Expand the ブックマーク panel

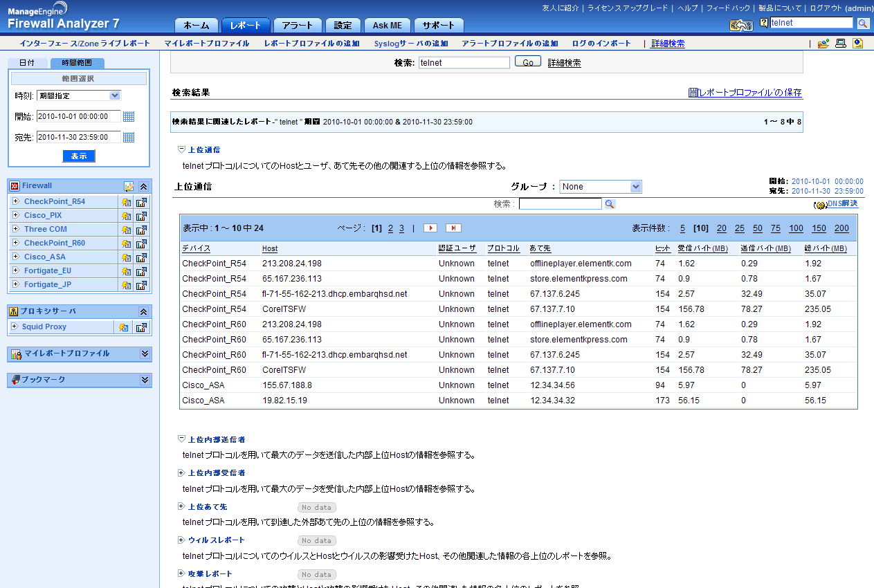pyautogui.click(x=145, y=380)
